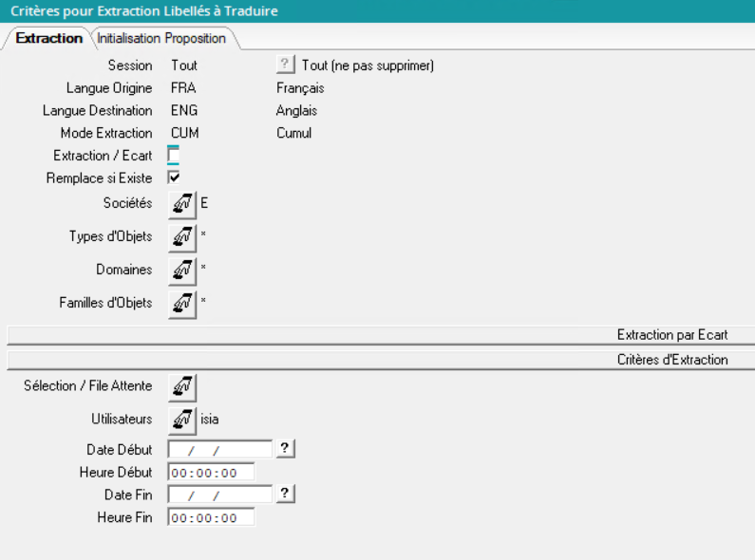The height and width of the screenshot is (560, 755).
Task: Click the Session value Tout
Action: [x=184, y=65]
